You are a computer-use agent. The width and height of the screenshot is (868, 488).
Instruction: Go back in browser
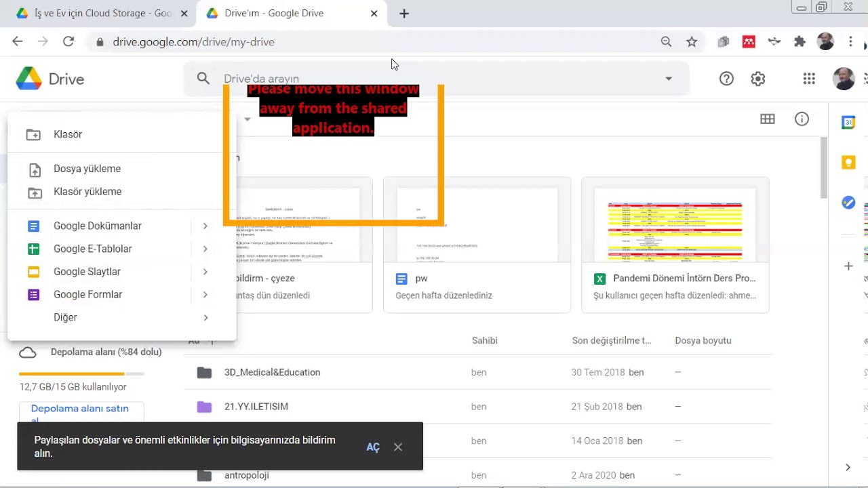point(18,41)
